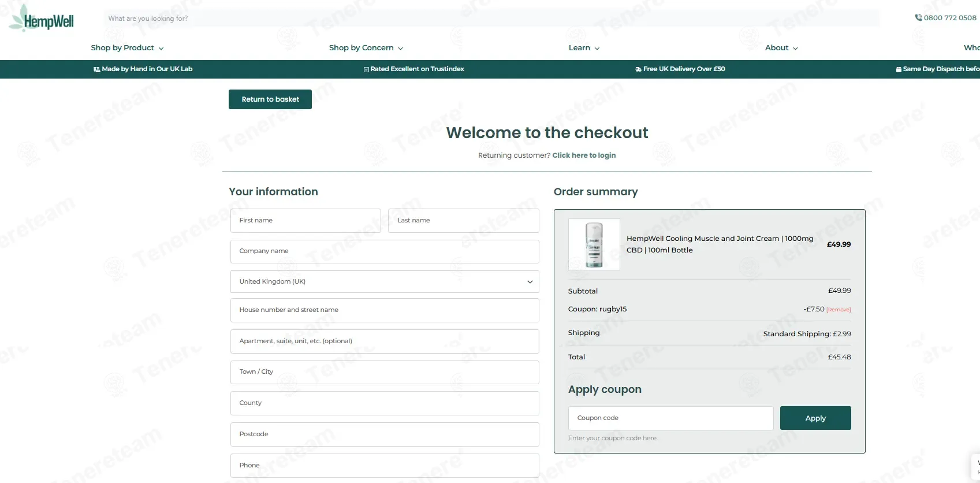
Task: Focus the Postcode field
Action: [x=385, y=434]
